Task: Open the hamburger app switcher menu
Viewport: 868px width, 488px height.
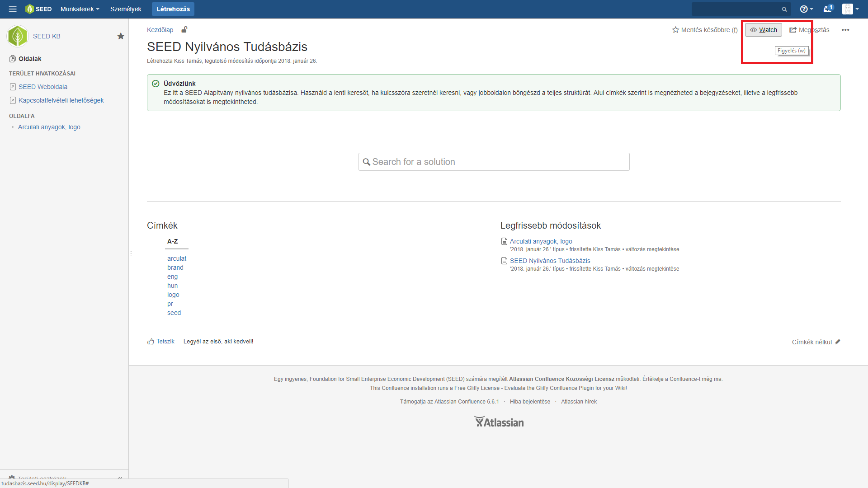Action: click(13, 9)
